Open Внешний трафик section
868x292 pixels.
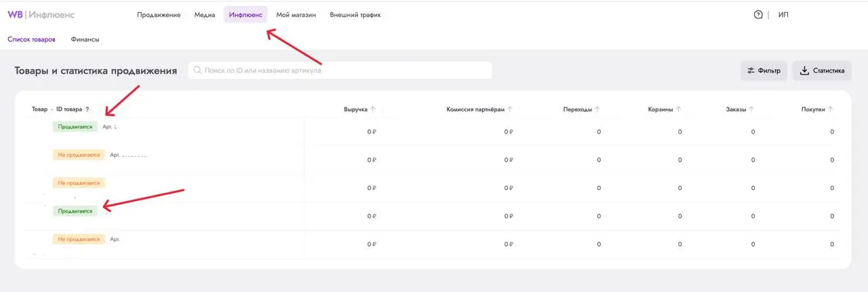coord(355,14)
